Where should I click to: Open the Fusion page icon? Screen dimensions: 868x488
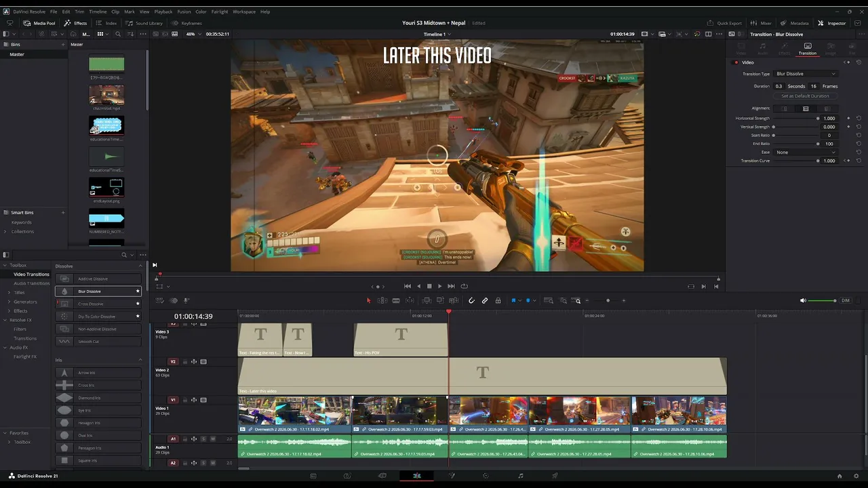pos(452,476)
